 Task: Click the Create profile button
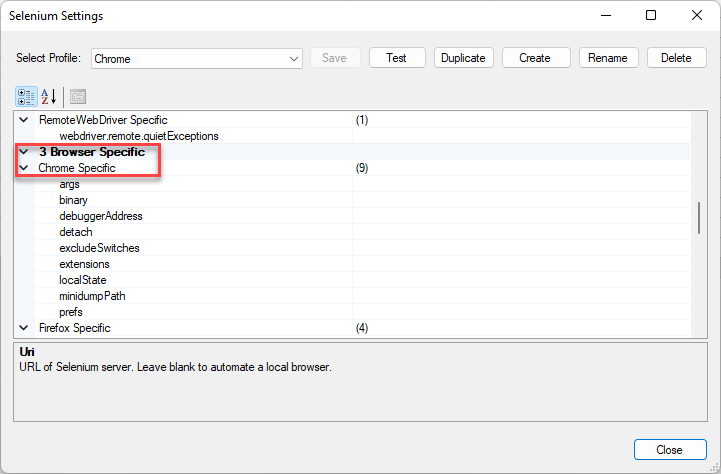tap(535, 58)
